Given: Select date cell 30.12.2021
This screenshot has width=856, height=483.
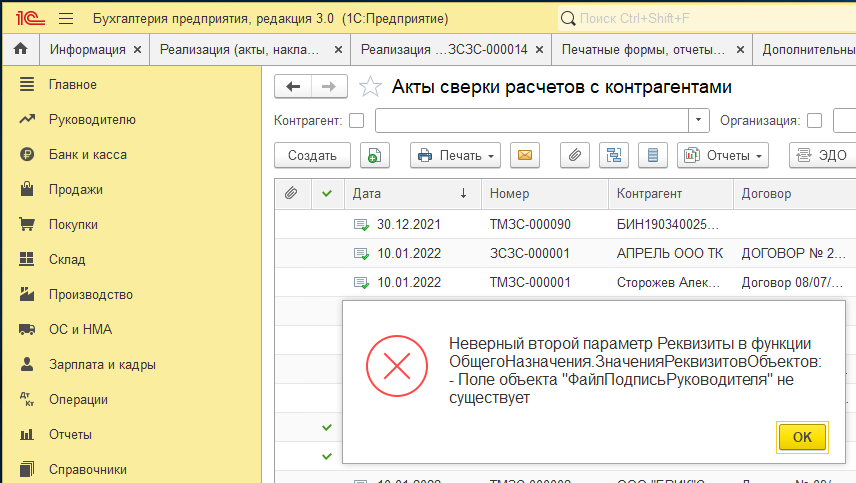Looking at the screenshot, I should (408, 224).
